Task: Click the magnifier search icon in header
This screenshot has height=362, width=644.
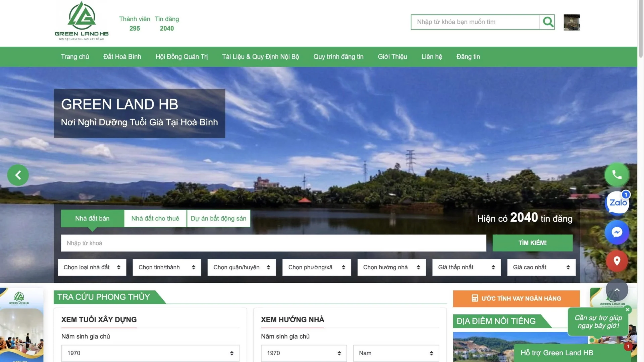Action: [547, 22]
